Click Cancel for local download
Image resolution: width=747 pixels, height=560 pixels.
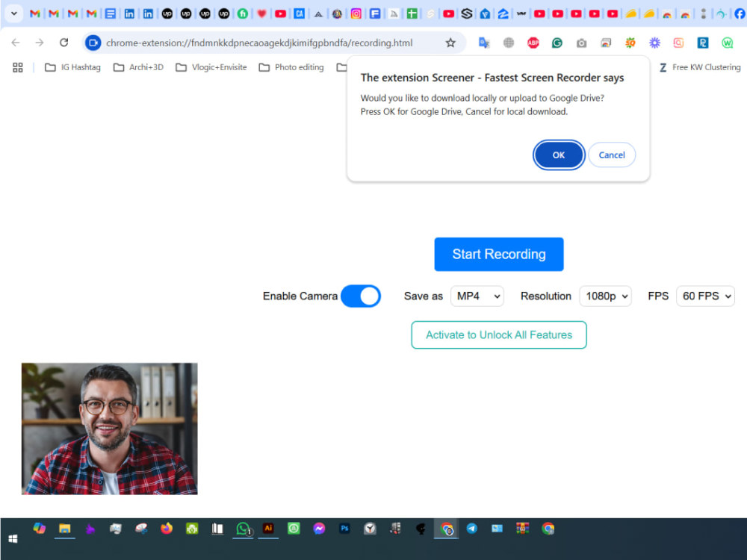click(612, 155)
